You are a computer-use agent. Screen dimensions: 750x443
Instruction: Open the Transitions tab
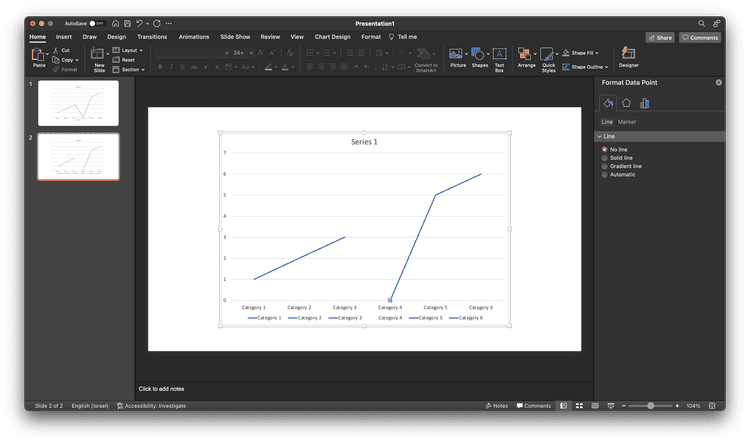click(152, 37)
